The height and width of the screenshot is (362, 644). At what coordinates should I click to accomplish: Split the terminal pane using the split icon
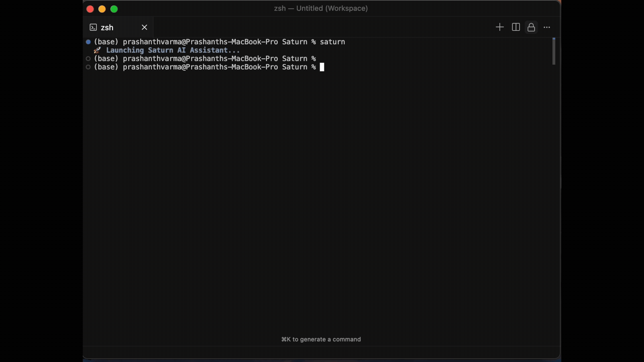coord(516,27)
